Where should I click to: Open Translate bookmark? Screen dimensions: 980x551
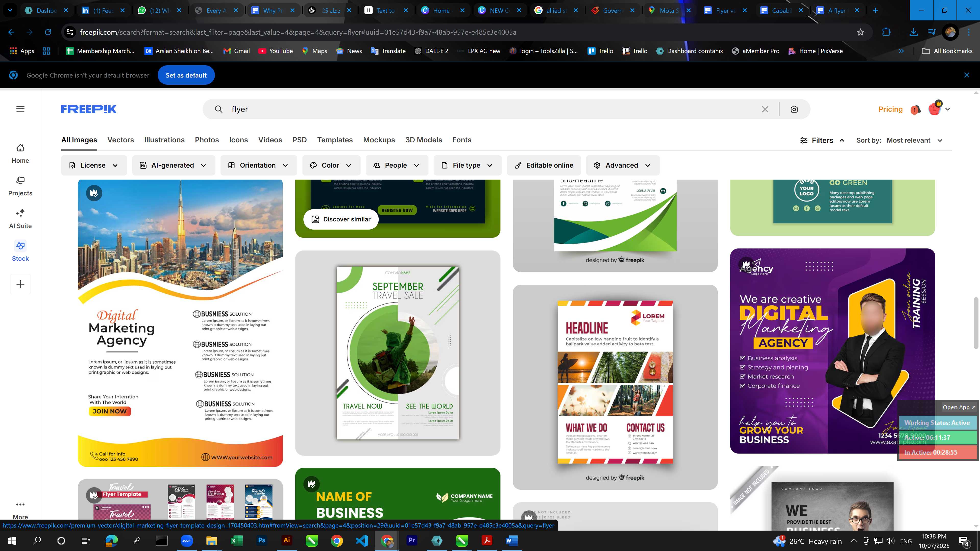click(388, 51)
